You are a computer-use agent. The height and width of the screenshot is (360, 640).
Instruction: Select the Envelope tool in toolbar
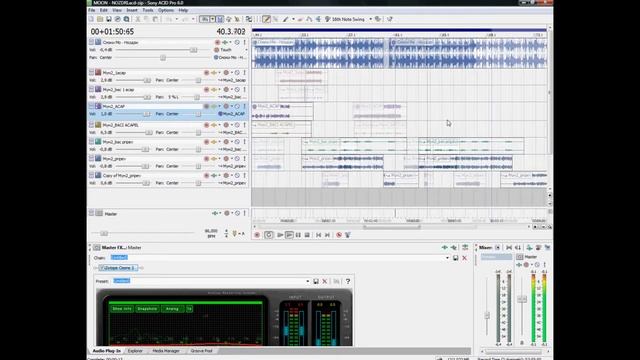click(309, 19)
